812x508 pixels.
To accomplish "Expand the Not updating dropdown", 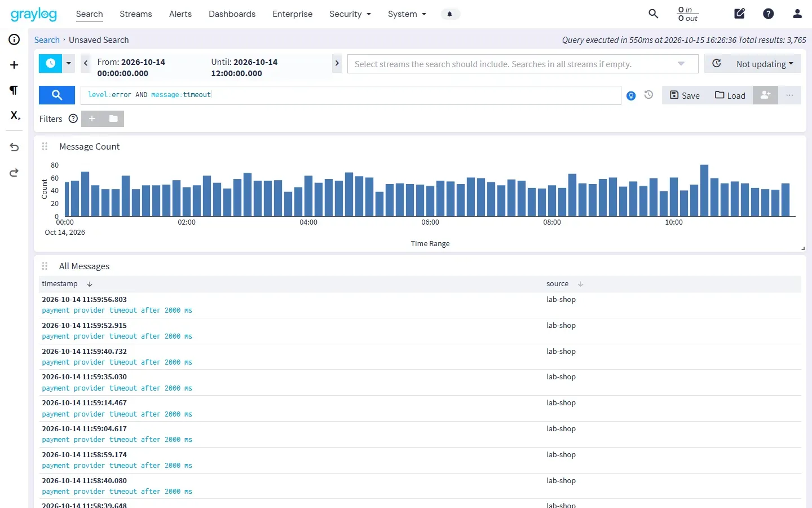I will pos(765,64).
